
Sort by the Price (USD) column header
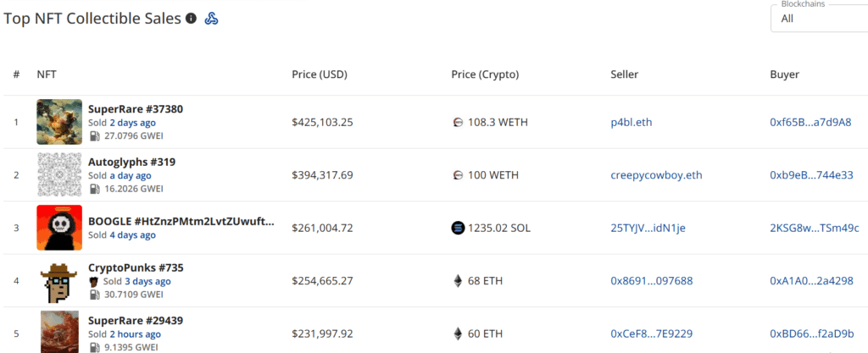tap(320, 74)
